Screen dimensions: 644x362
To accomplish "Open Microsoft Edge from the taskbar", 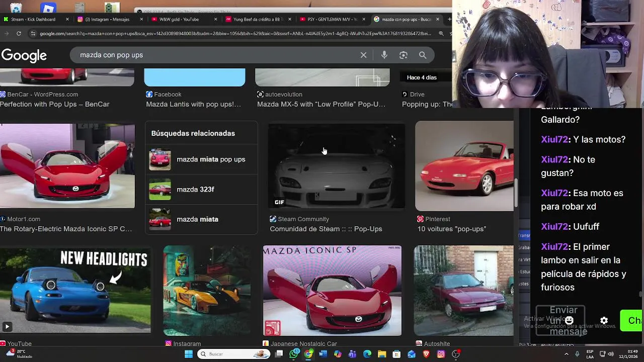I will point(367,354).
